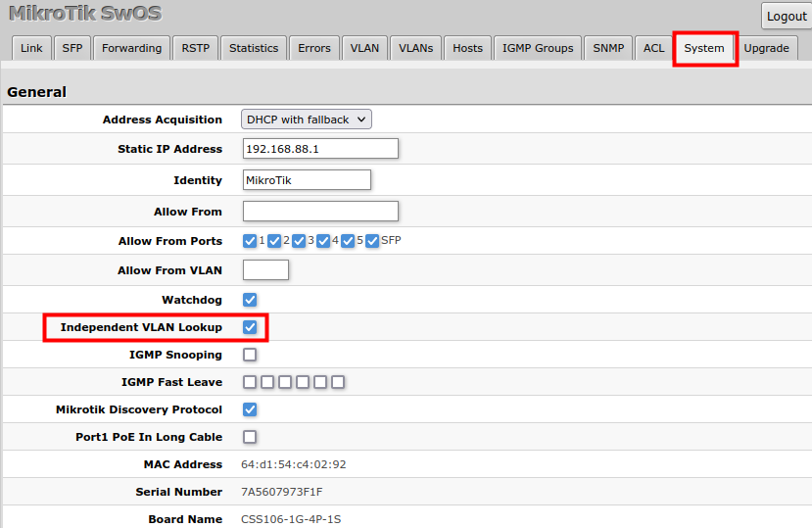The height and width of the screenshot is (528, 812).
Task: Switch to the VLANs tab
Action: (x=415, y=48)
